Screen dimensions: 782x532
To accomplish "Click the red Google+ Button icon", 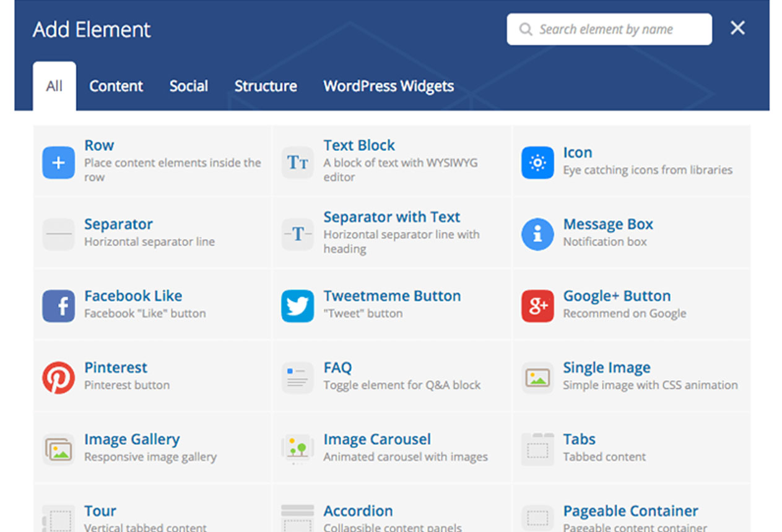I will (537, 306).
